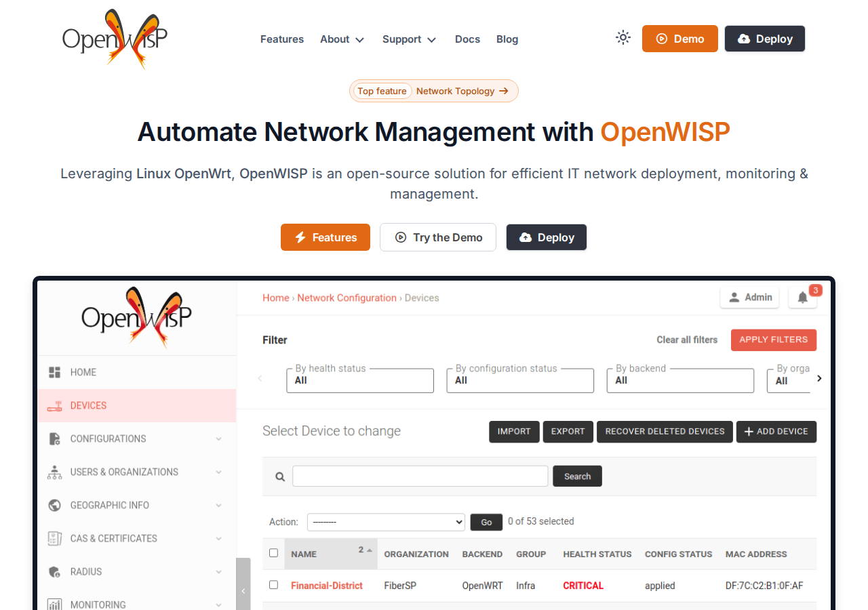Click the OpenWISP logo in the header
868x610 pixels.
coord(115,39)
